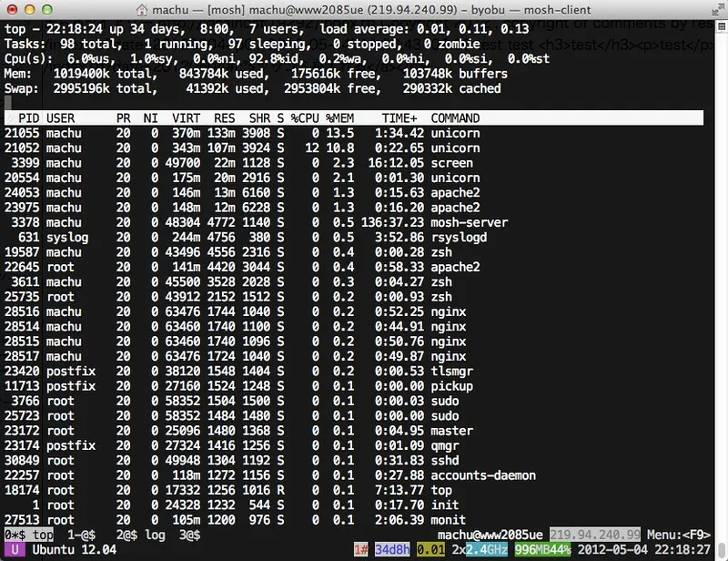Switch to byobu window tab 0 top
The image size is (728, 561).
[29, 535]
